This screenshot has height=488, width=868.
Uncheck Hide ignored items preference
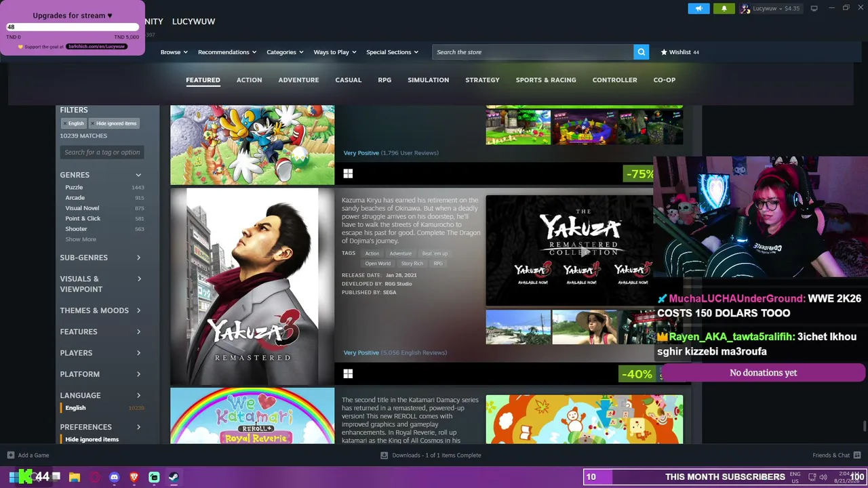(x=92, y=439)
